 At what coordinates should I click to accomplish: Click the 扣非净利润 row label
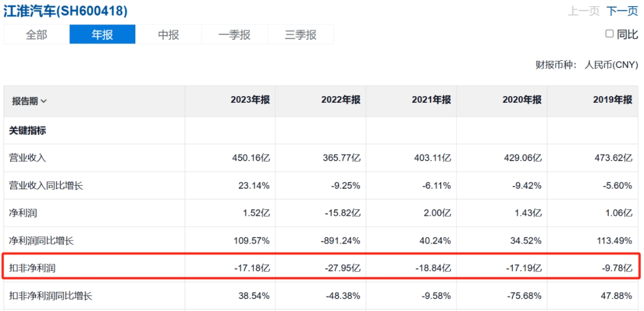[x=32, y=268]
